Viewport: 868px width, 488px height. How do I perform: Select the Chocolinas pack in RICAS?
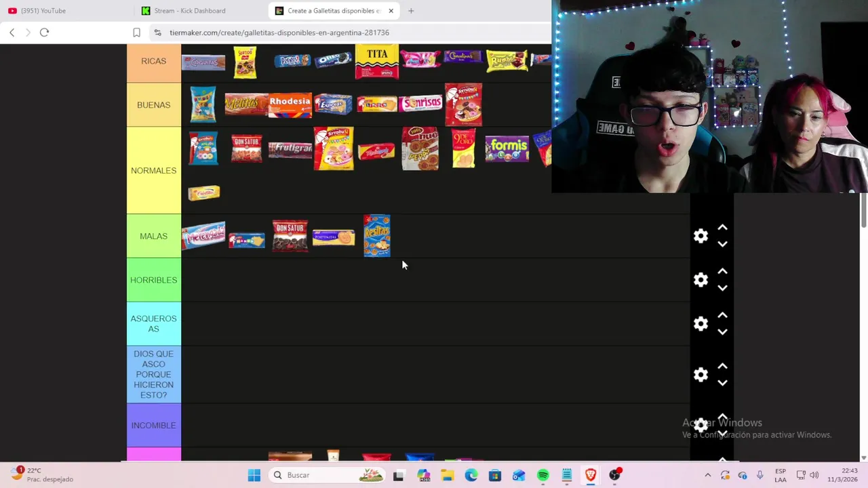click(x=463, y=58)
